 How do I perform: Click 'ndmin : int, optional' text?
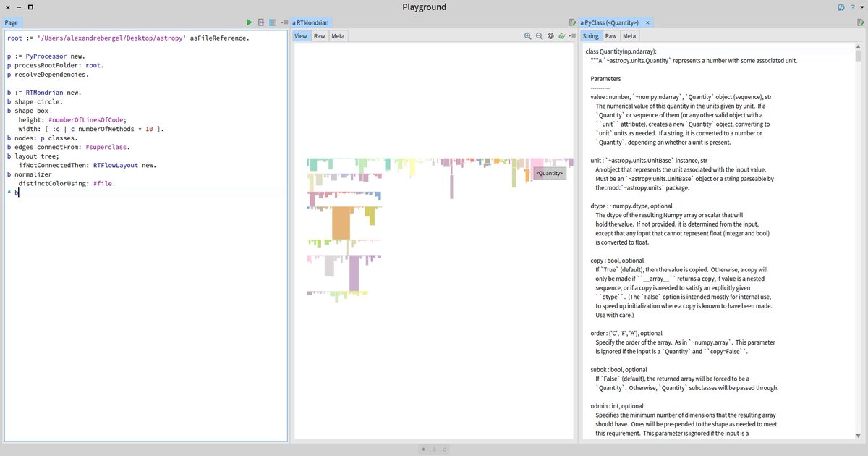[617, 406]
